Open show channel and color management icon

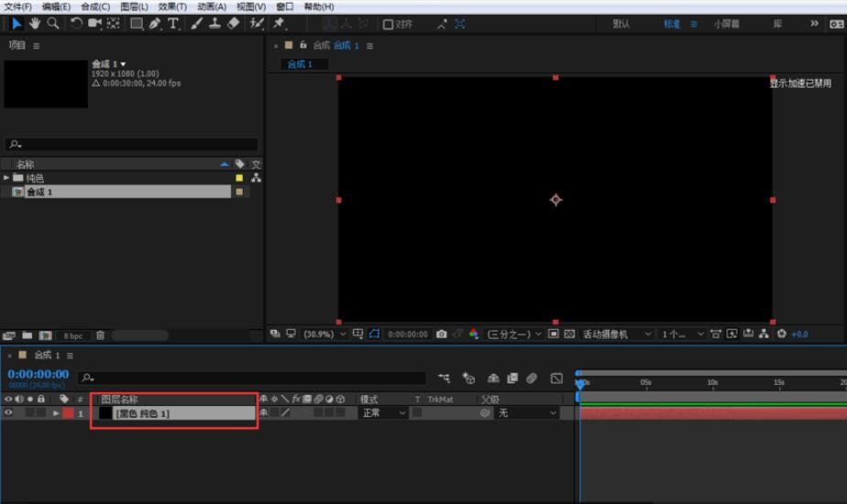pos(474,334)
